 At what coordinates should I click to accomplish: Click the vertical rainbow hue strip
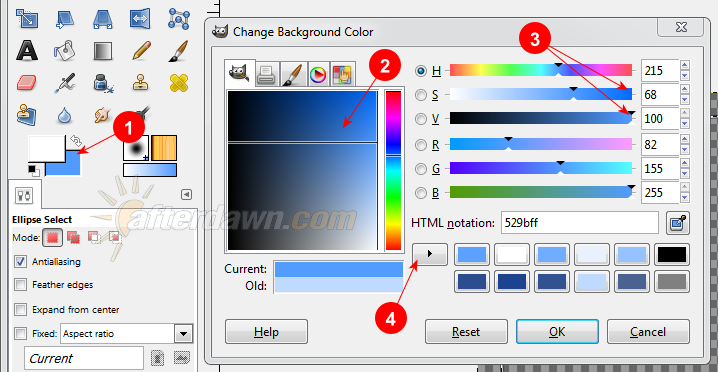pyautogui.click(x=393, y=170)
